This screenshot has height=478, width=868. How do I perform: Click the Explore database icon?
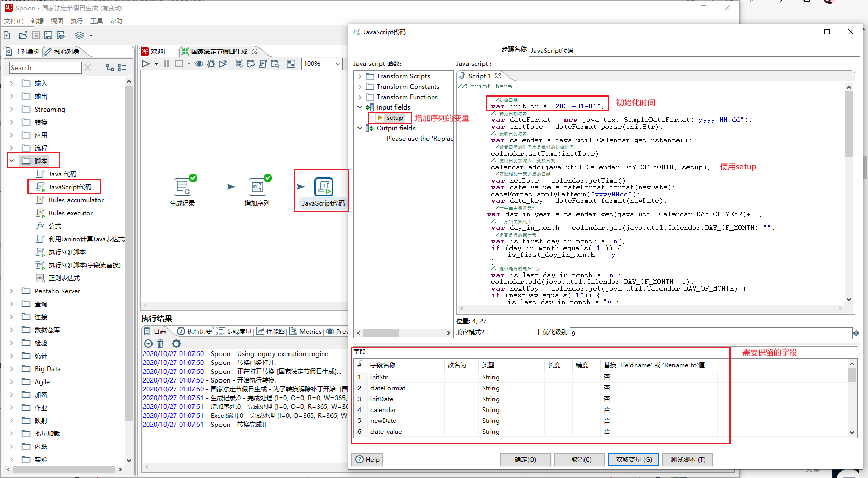click(275, 64)
